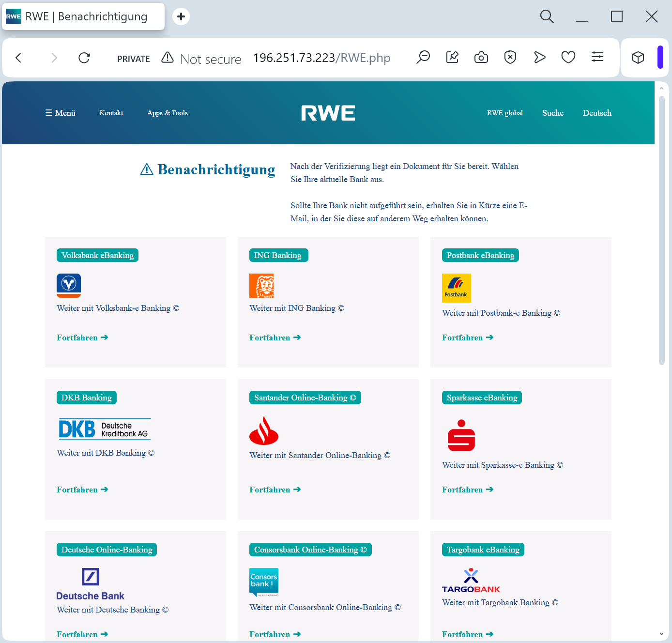The width and height of the screenshot is (672, 643).
Task: Click the address bar URL 196.251.73.223/RWE.php
Action: [x=321, y=58]
